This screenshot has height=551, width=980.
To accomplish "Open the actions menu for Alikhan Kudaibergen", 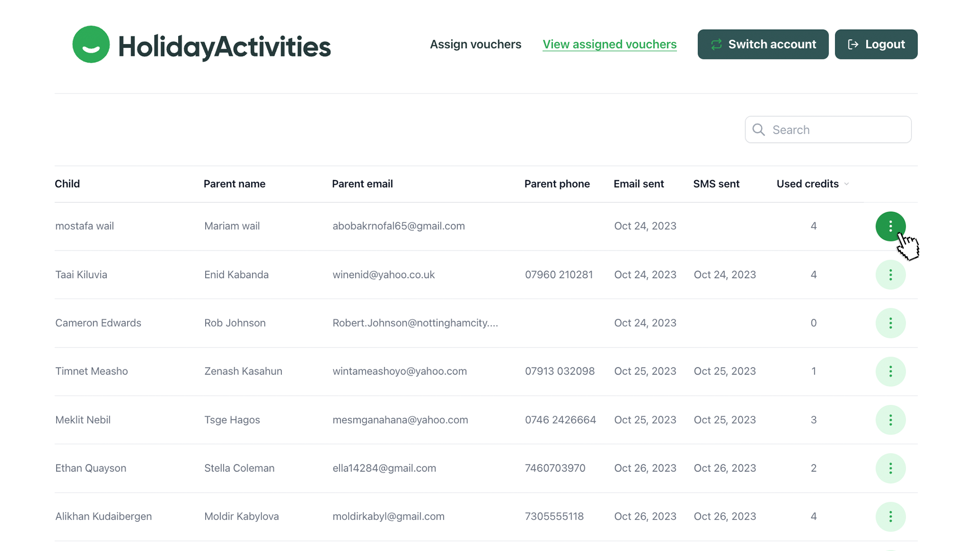I will [x=890, y=516].
